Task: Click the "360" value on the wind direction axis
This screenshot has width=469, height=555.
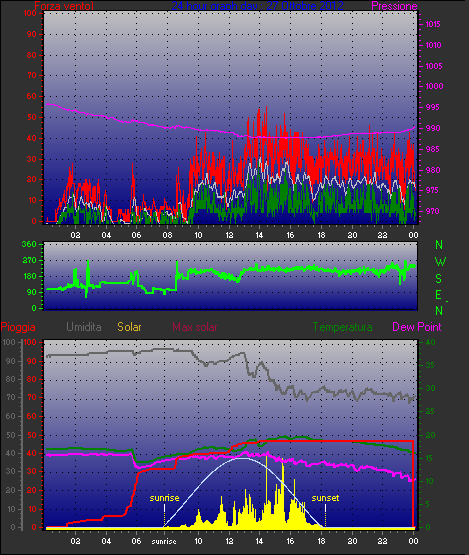Action: 29,244
